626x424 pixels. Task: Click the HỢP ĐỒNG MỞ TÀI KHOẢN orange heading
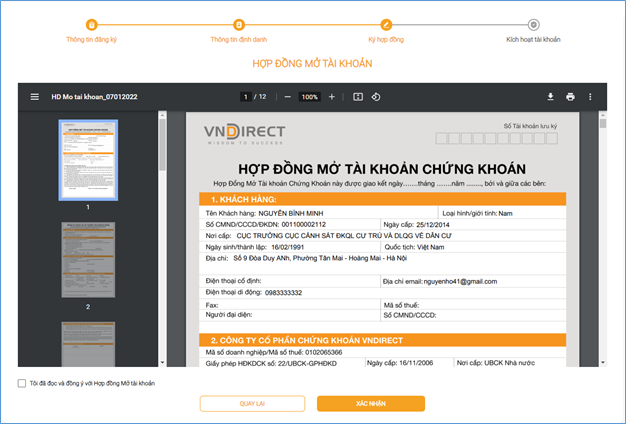click(x=312, y=63)
